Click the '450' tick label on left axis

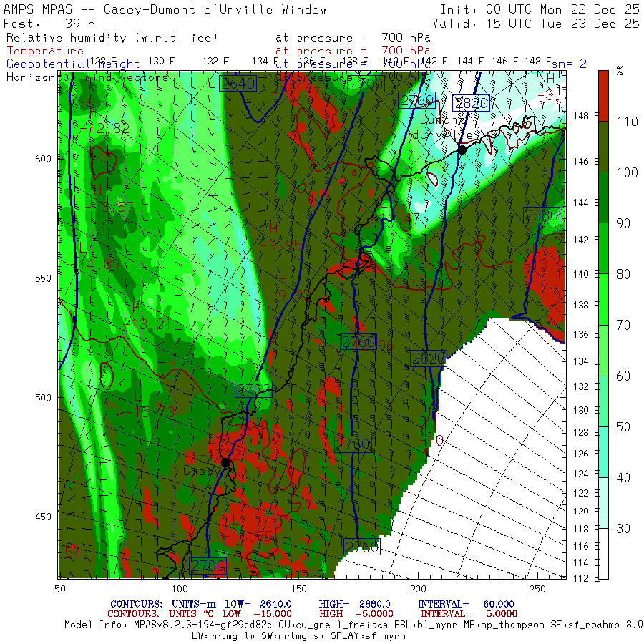click(43, 517)
